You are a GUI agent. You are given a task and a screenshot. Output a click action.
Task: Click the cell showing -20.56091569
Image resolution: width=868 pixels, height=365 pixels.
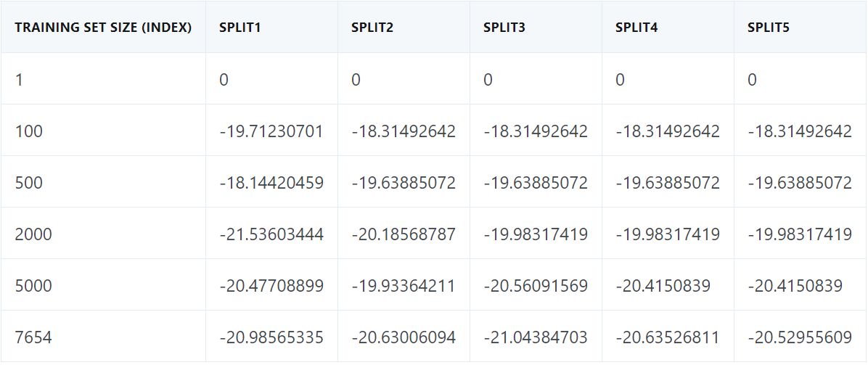[536, 286]
